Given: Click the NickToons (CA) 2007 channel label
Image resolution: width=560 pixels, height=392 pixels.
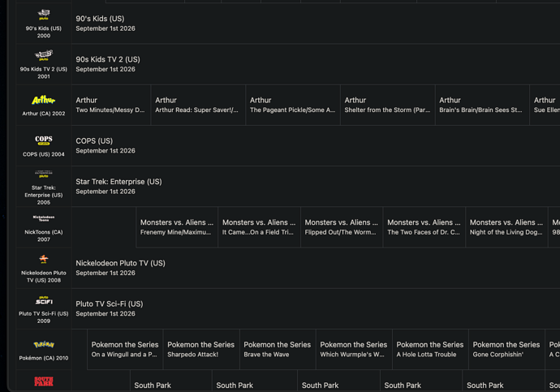Looking at the screenshot, I should point(44,235).
